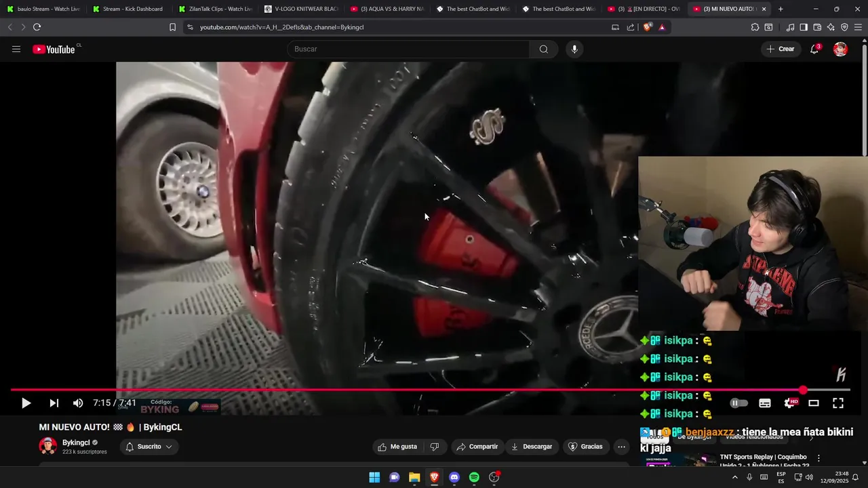Enter fullscreen mode
This screenshot has height=488, width=868.
tap(838, 403)
